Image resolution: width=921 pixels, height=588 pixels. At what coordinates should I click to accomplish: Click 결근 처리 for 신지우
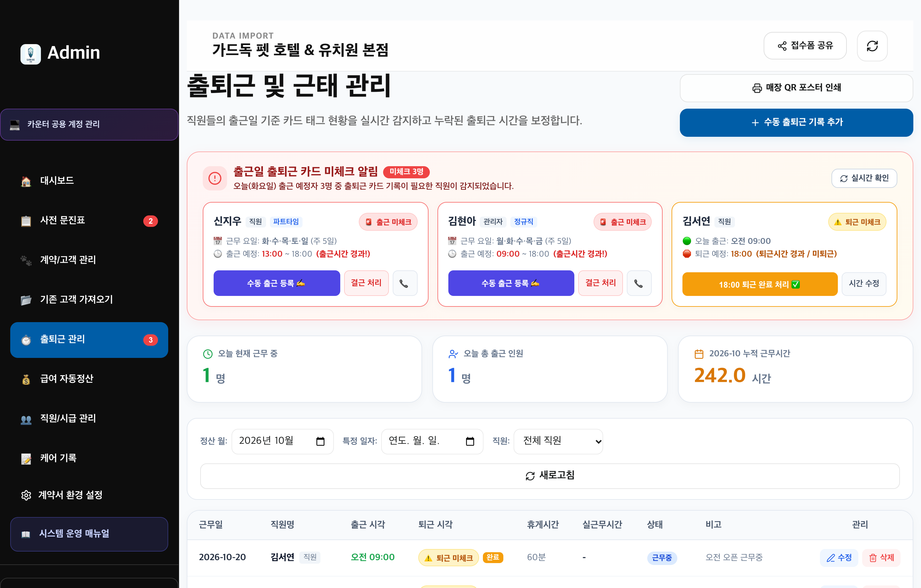tap(366, 283)
